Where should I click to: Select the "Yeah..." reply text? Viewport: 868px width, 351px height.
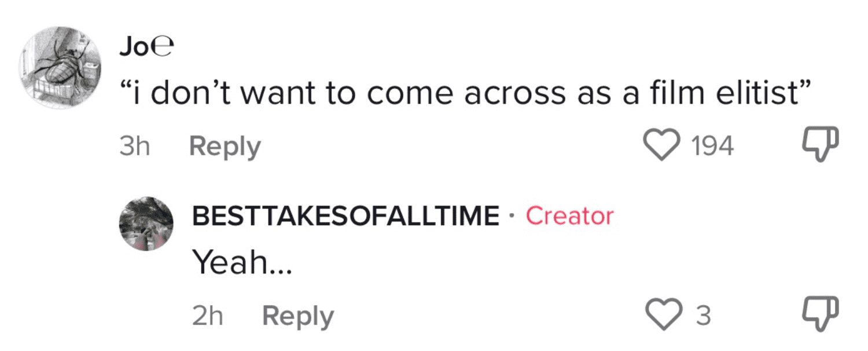pos(234,264)
